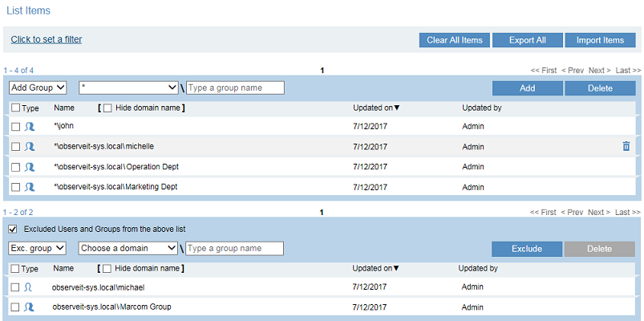Viewport: 644px width, 321px height.
Task: Open the Add Group dropdown
Action: (x=38, y=87)
